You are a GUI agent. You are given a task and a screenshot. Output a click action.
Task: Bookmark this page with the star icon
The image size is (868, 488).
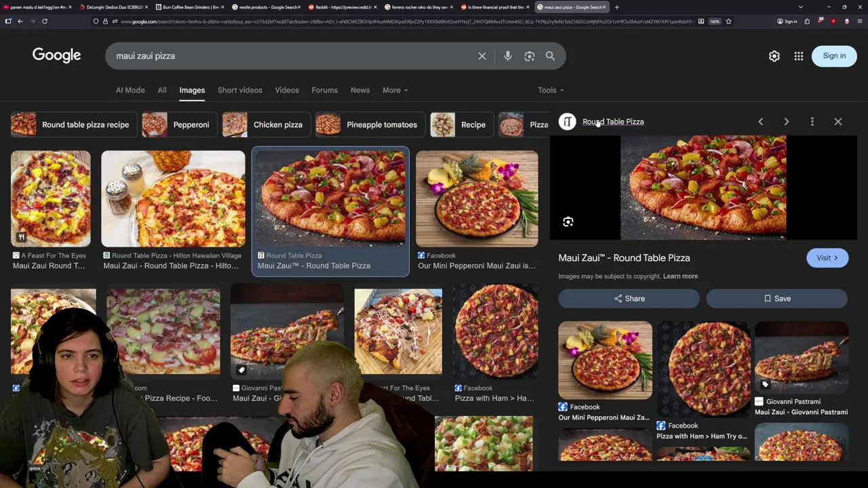(x=728, y=21)
